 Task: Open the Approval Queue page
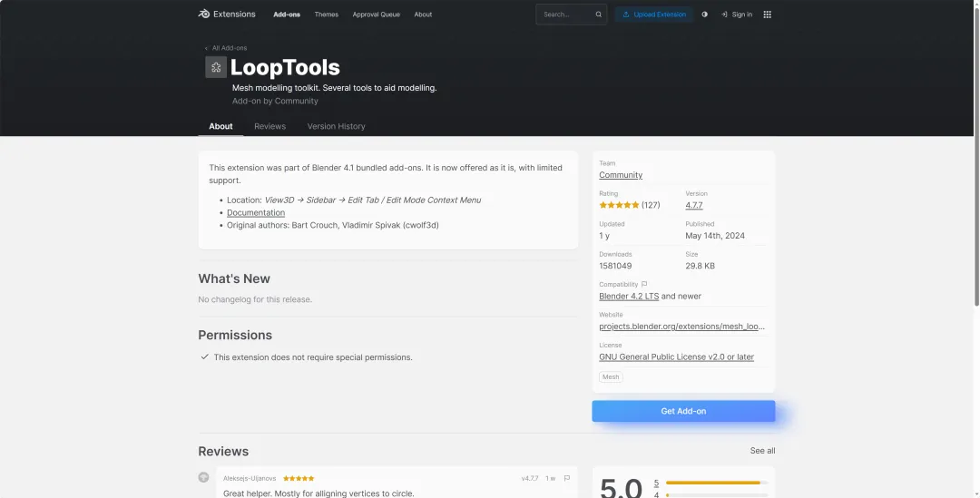click(x=377, y=15)
